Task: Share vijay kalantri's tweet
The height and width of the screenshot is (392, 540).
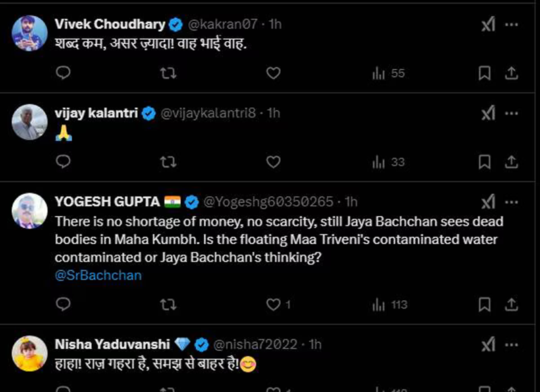Action: 512,162
